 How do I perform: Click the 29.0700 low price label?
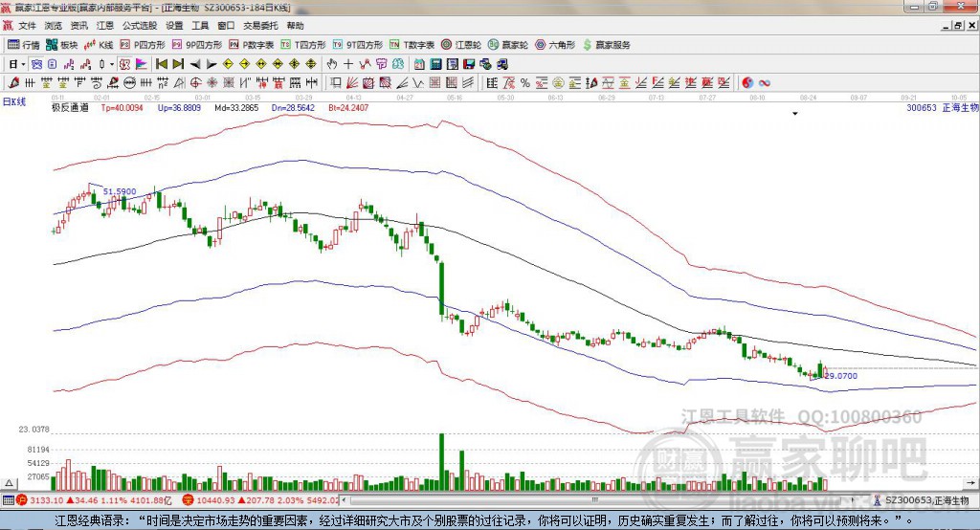[840, 376]
